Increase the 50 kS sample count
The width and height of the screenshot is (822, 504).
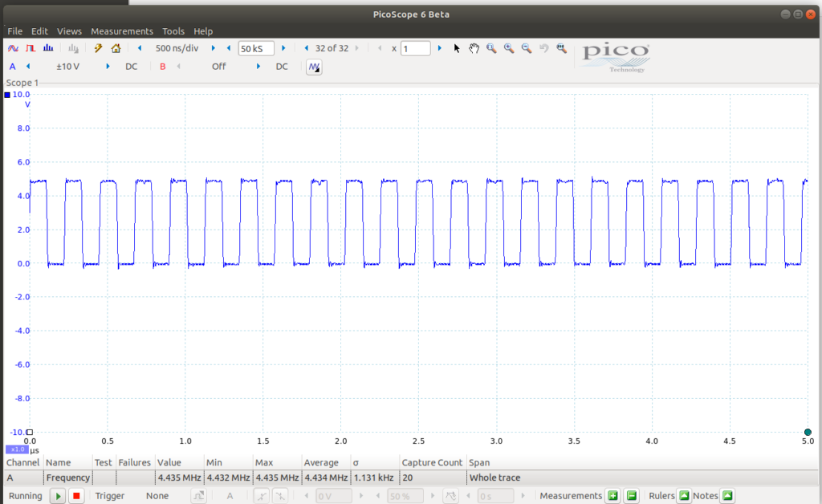(x=283, y=48)
